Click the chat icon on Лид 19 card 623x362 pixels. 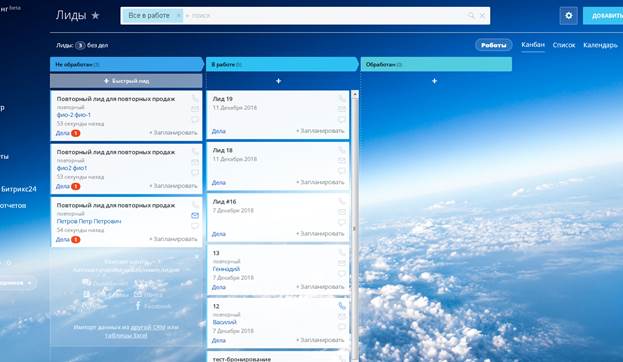pyautogui.click(x=342, y=119)
